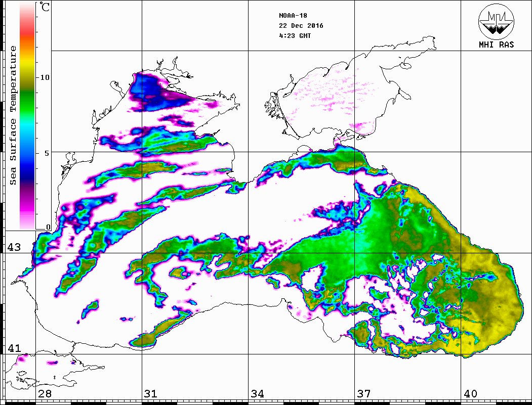Click longitude label '34'

(x=258, y=393)
